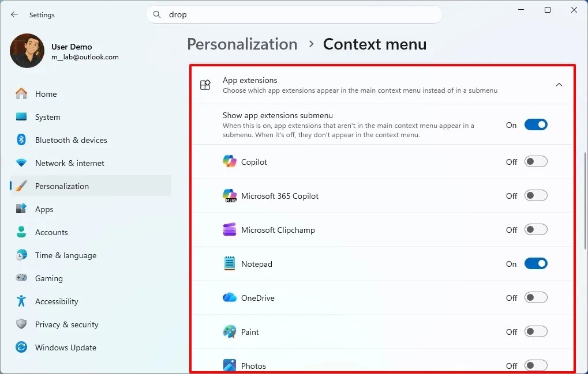Image resolution: width=588 pixels, height=374 pixels.
Task: Select Privacy & security
Action: 91,324
